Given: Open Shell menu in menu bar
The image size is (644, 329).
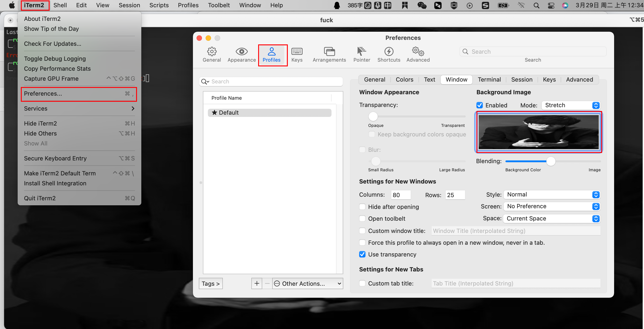Looking at the screenshot, I should tap(60, 5).
